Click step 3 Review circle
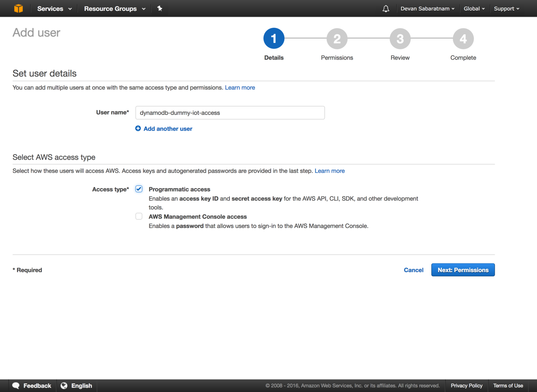The image size is (537, 392). (x=400, y=39)
